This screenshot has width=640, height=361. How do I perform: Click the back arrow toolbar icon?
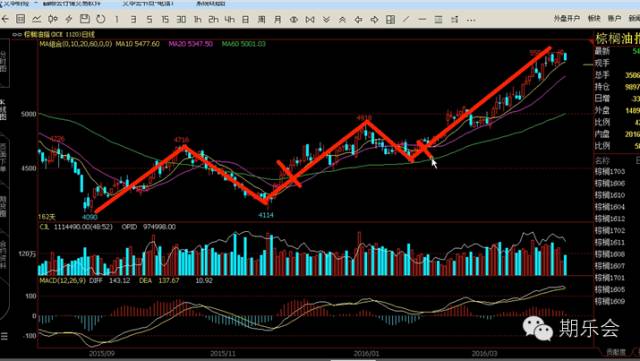[5, 19]
